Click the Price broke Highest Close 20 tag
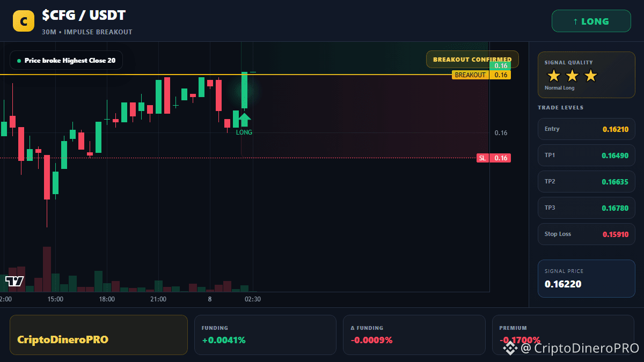The image size is (644, 362). point(67,61)
